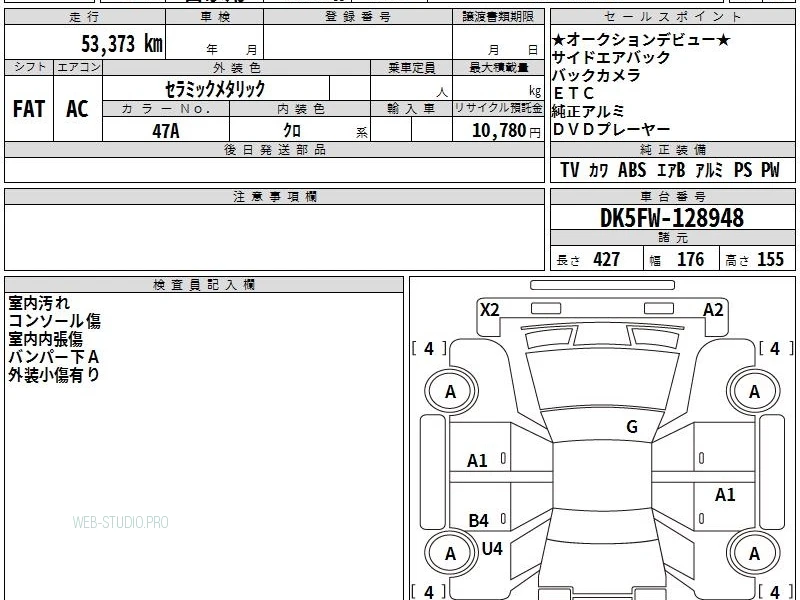Click the ABS equipment item
800x600 pixels.
coord(632,170)
